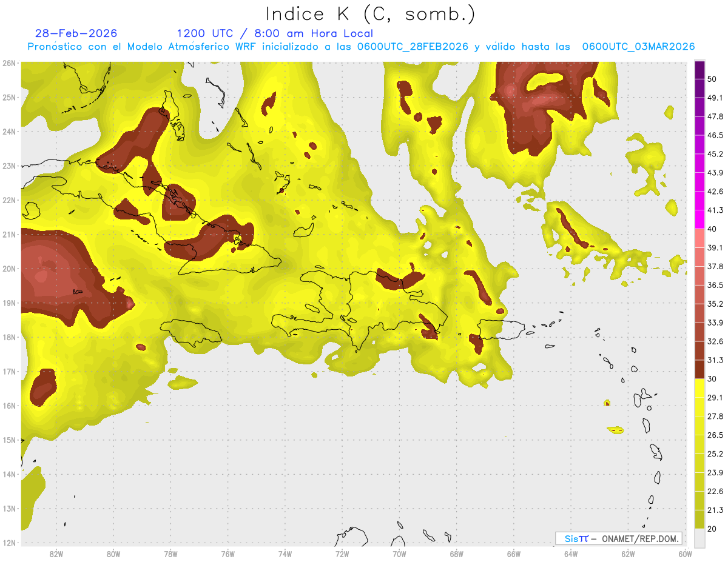Pick the dark purple colorbar band above 50
The image size is (728, 562).
pos(699,70)
